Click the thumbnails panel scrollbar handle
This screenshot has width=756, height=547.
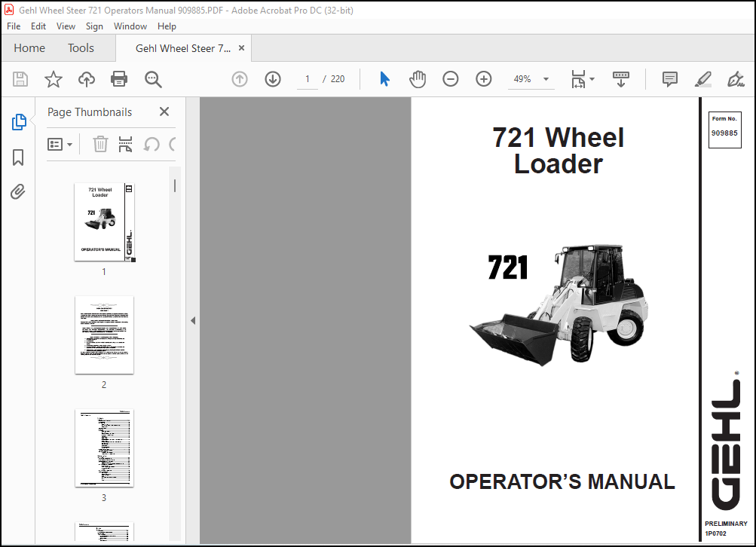[175, 185]
